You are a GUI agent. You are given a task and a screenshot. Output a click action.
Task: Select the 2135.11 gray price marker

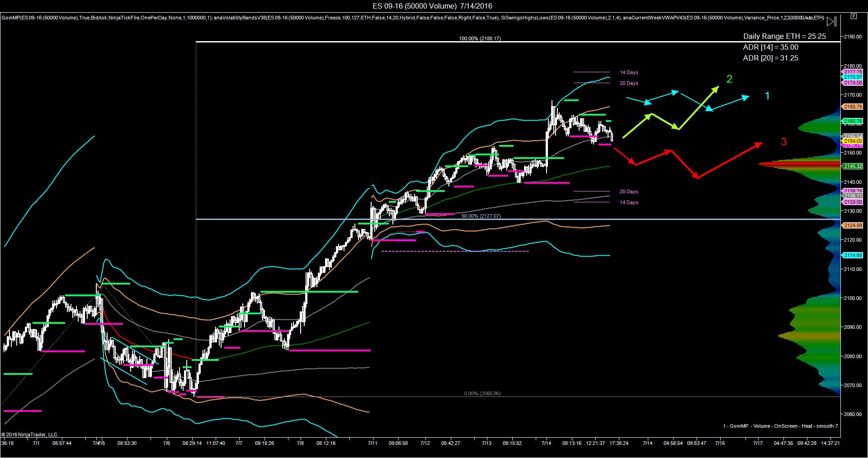[853, 196]
